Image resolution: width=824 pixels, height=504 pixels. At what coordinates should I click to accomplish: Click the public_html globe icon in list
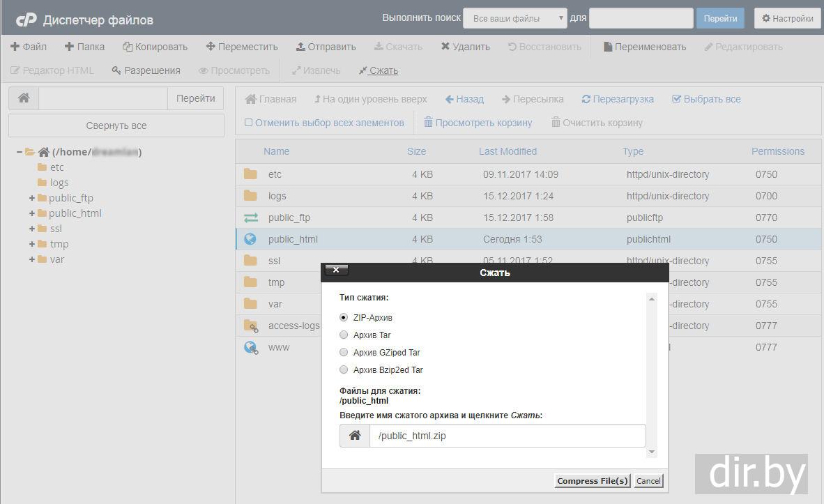(251, 239)
